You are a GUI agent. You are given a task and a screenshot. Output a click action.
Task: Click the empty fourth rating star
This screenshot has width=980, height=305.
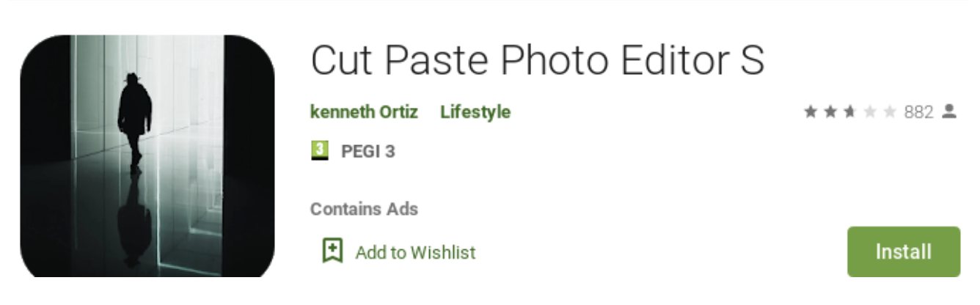coord(869,112)
